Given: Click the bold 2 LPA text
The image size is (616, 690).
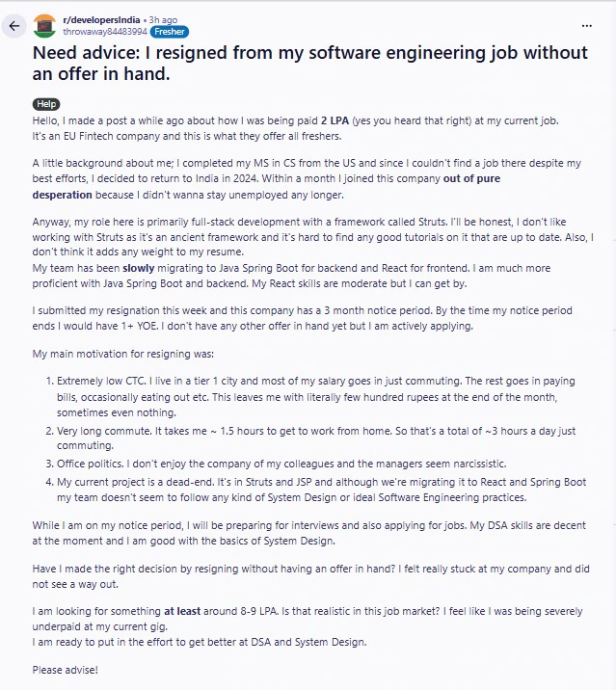Looking at the screenshot, I should (x=335, y=120).
